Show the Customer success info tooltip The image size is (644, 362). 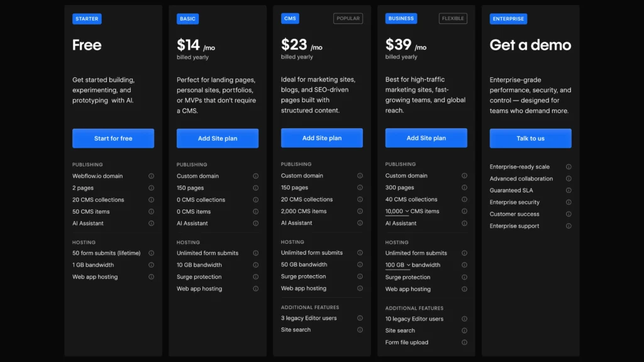(569, 214)
